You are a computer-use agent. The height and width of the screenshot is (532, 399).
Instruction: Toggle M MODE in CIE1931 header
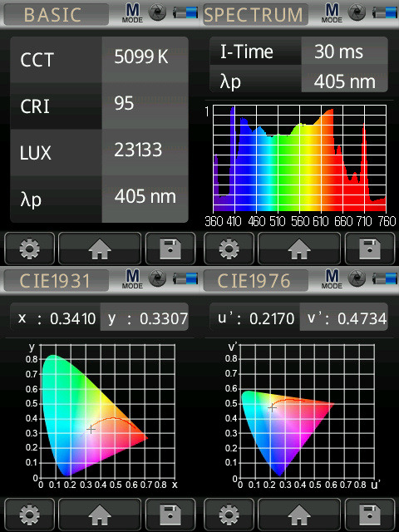tap(132, 279)
